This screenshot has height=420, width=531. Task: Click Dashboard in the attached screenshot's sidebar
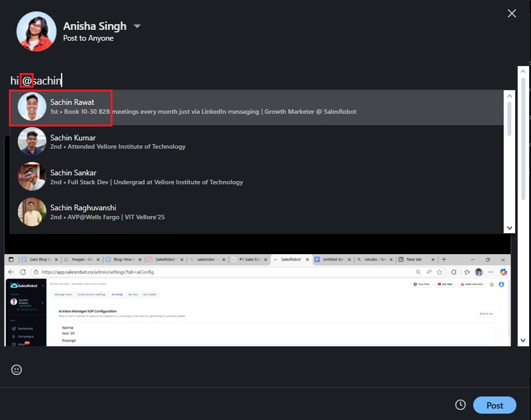tap(22, 329)
